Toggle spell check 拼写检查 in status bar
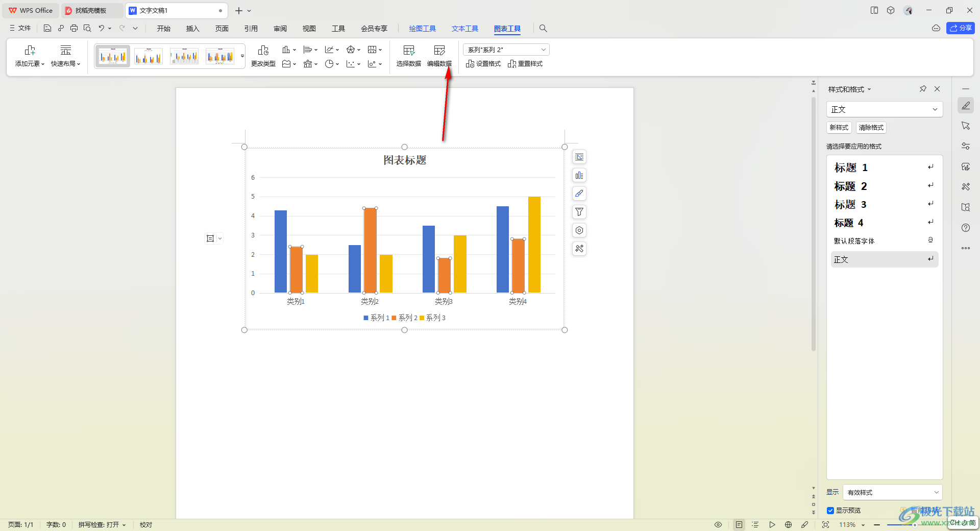 coord(102,525)
